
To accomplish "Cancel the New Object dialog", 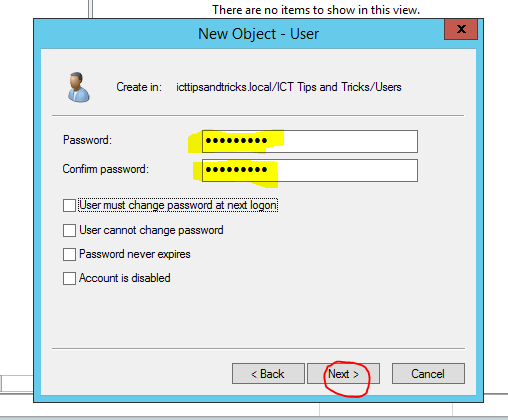I will coord(428,374).
